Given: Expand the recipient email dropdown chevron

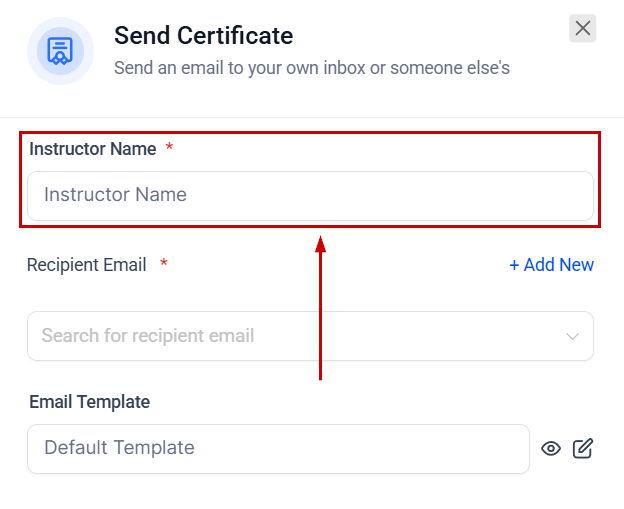Looking at the screenshot, I should click(x=573, y=336).
